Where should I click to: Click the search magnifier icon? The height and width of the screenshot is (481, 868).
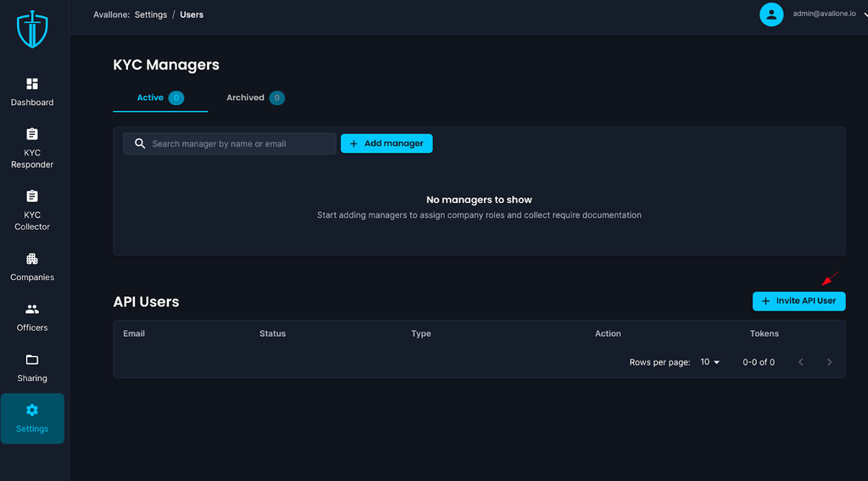pyautogui.click(x=140, y=143)
